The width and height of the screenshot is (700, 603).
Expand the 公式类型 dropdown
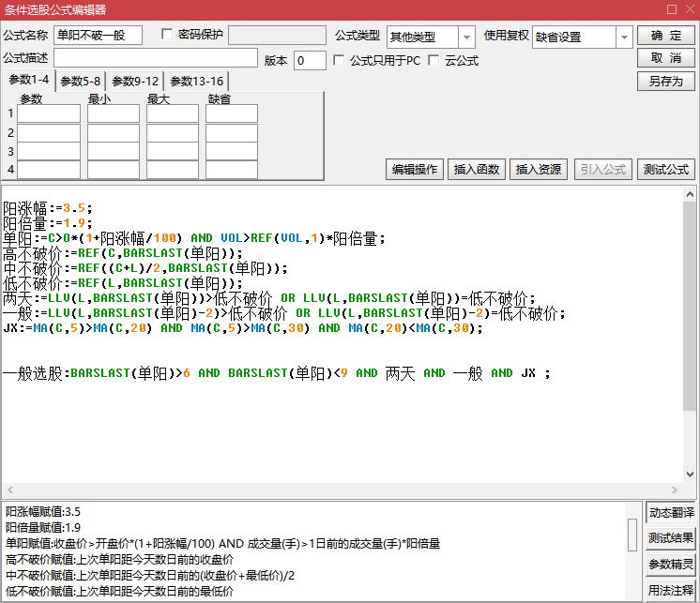pos(466,37)
